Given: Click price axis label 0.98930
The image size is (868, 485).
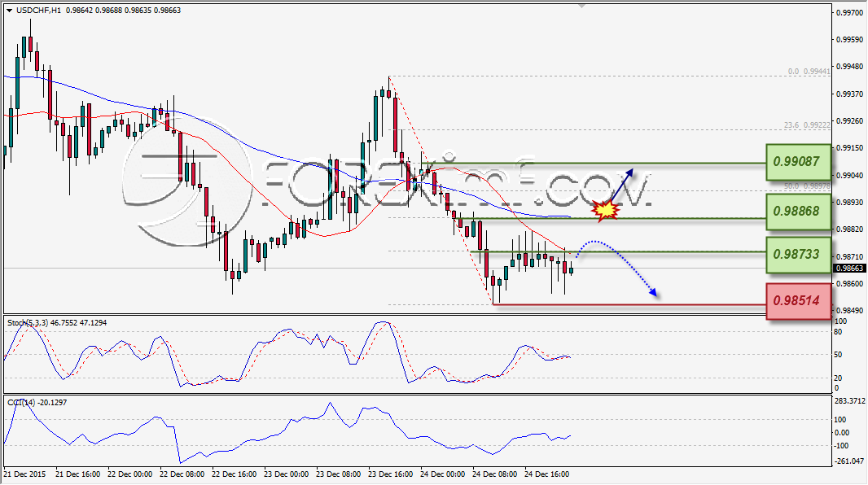Looking at the screenshot, I should point(849,203).
